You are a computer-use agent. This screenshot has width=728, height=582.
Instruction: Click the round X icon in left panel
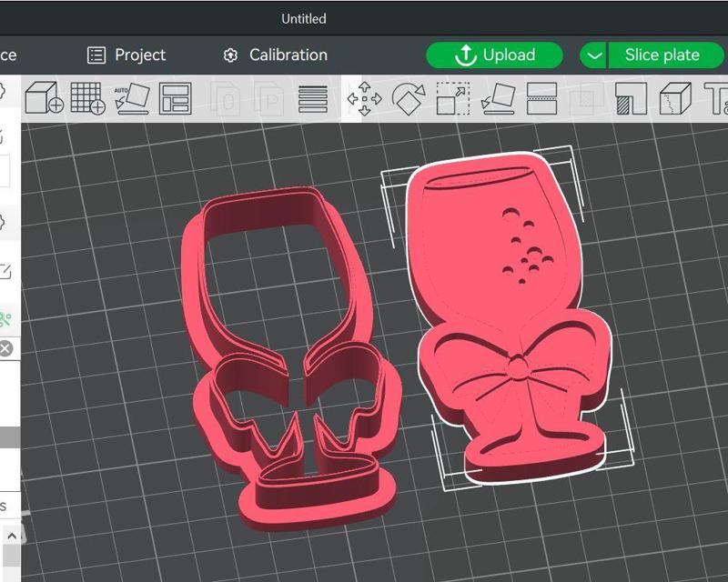coord(5,348)
